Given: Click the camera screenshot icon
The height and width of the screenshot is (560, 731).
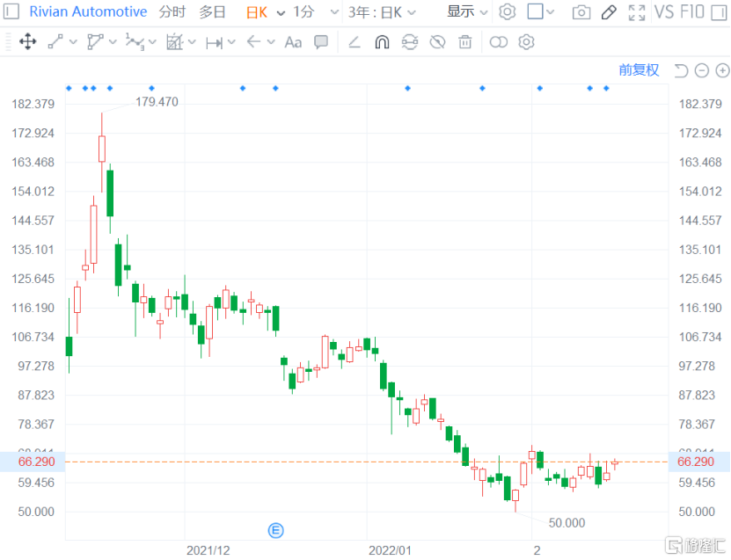Looking at the screenshot, I should coord(581,12).
